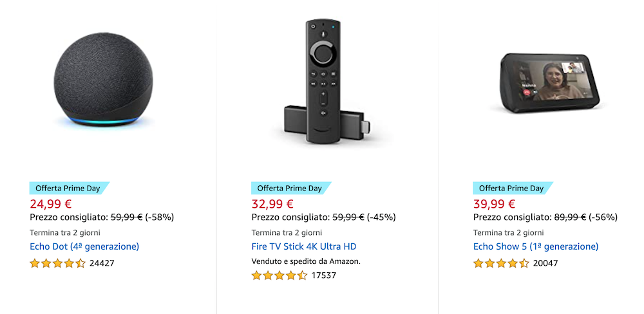Click the Fire TV Stick star rating icons

(x=279, y=275)
